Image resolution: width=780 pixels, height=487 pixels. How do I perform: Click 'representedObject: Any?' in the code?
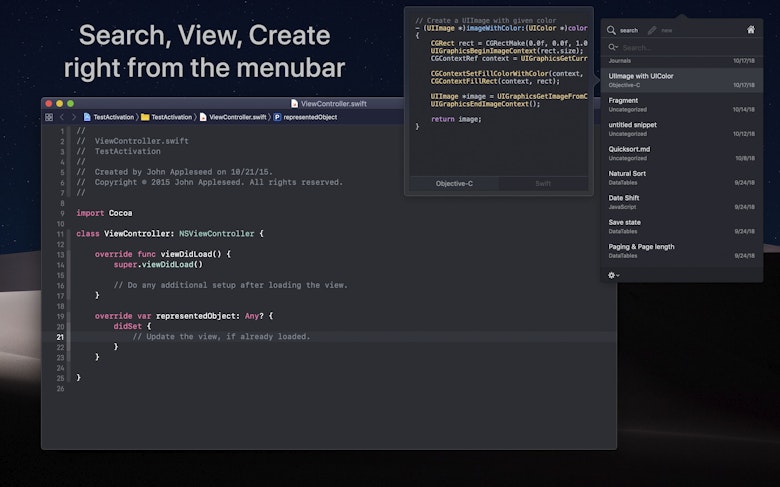point(210,316)
